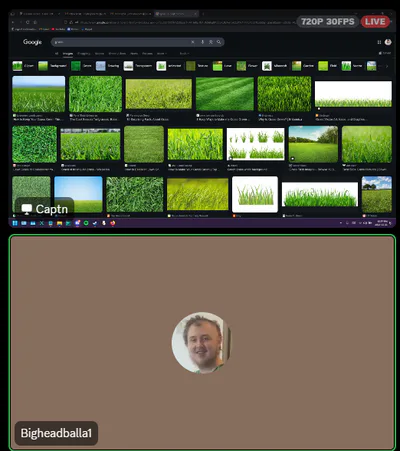
Task: Start voice search with the microphone icon
Action: tap(202, 42)
